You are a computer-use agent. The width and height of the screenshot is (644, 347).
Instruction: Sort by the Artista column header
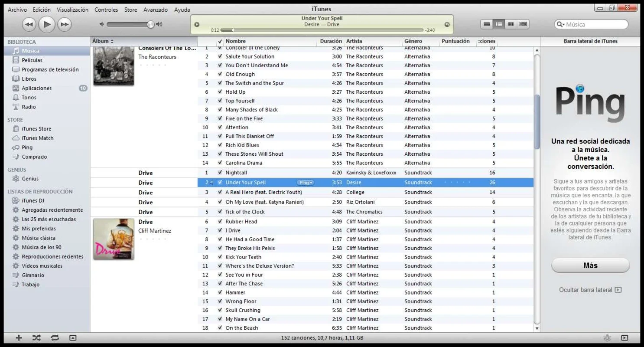coord(373,41)
